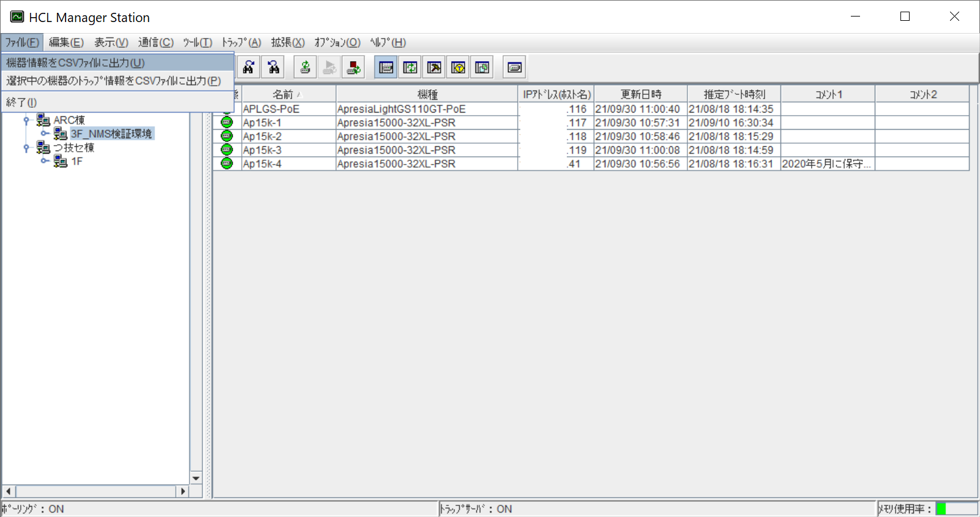The image size is (980, 517).
Task: Open the green refresh arrows window icon
Action: tap(410, 67)
